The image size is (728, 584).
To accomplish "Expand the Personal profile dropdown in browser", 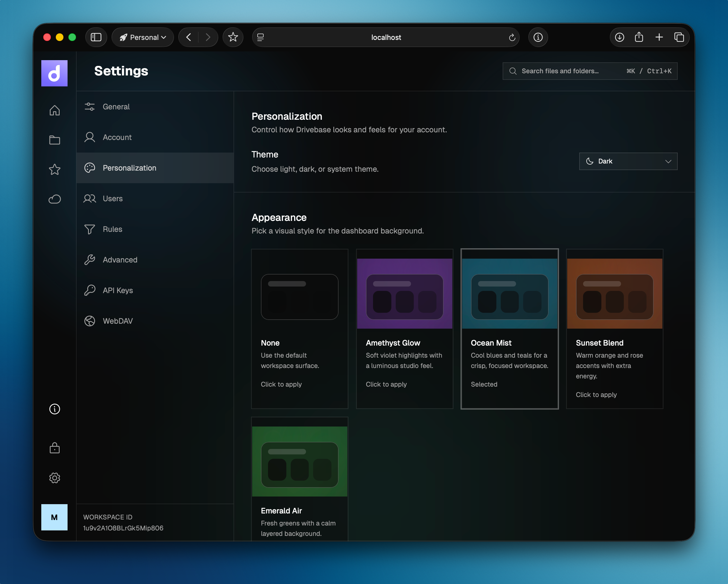I will (143, 37).
